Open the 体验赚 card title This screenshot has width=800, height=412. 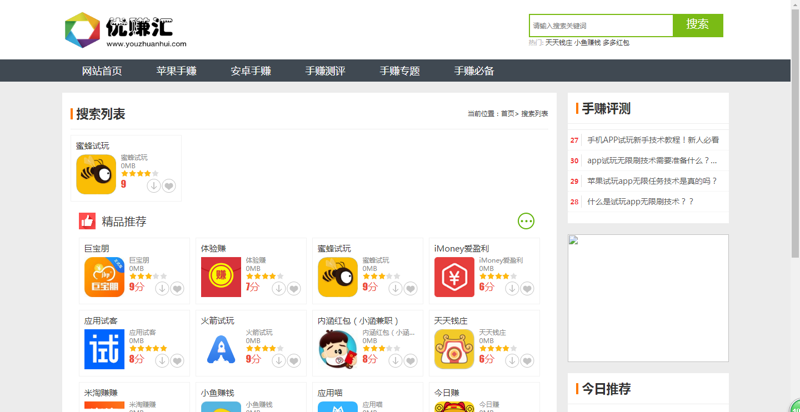(213, 248)
